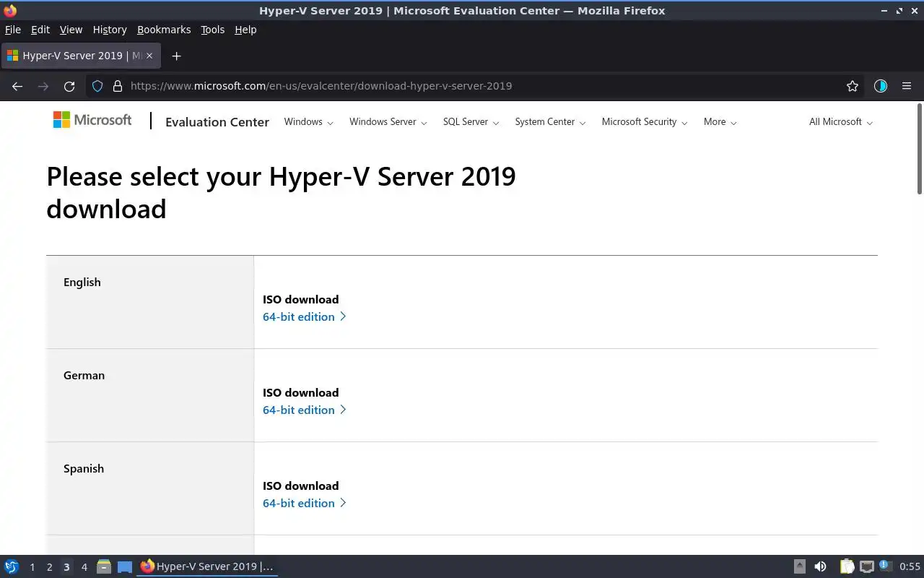The image size is (924, 578).
Task: Download Spanish 64-bit edition ISO
Action: (304, 503)
